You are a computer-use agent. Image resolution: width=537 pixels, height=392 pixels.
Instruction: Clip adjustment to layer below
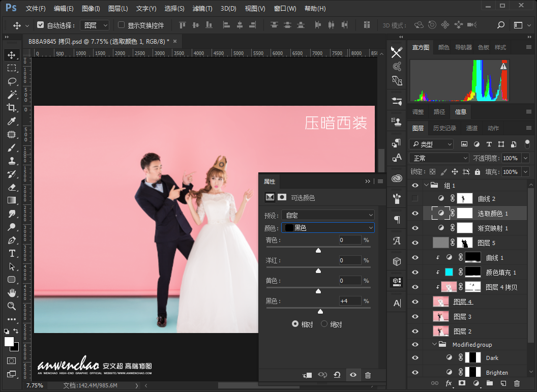coord(307,375)
